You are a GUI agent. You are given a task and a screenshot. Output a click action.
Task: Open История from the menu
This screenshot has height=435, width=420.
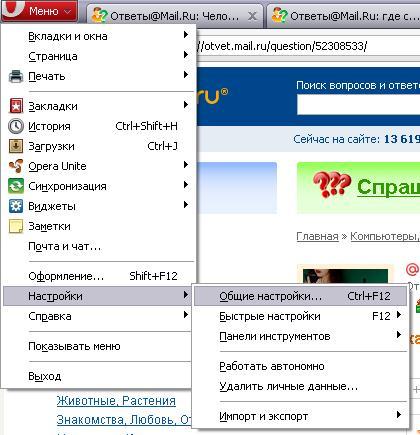coord(99,126)
